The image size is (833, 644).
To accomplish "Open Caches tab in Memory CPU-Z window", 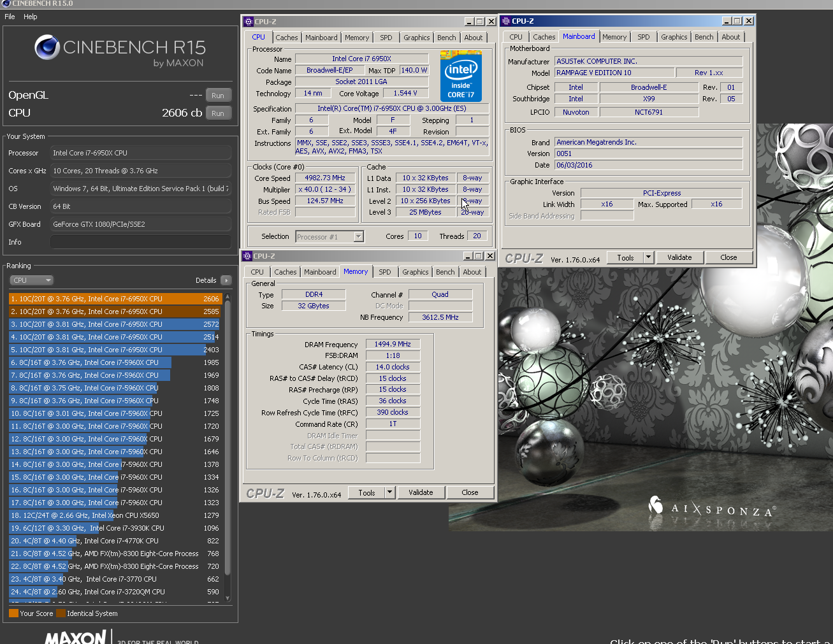I will tap(286, 272).
